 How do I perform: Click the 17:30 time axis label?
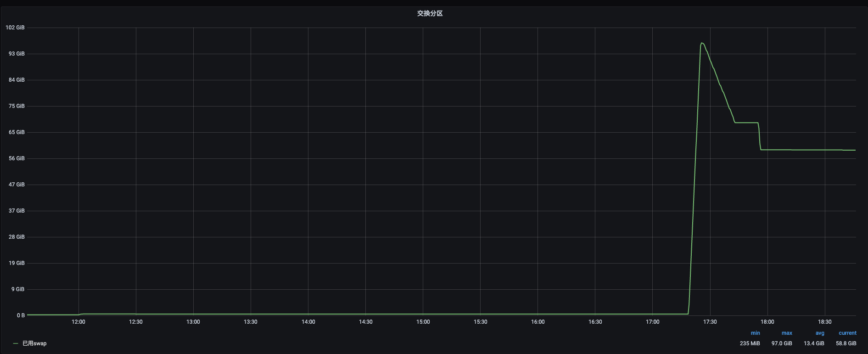click(710, 322)
